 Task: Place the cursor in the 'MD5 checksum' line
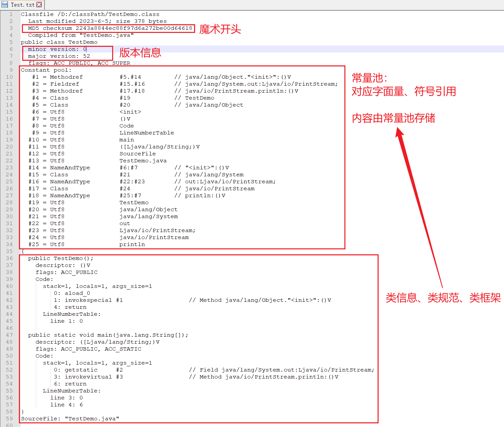(x=110, y=28)
